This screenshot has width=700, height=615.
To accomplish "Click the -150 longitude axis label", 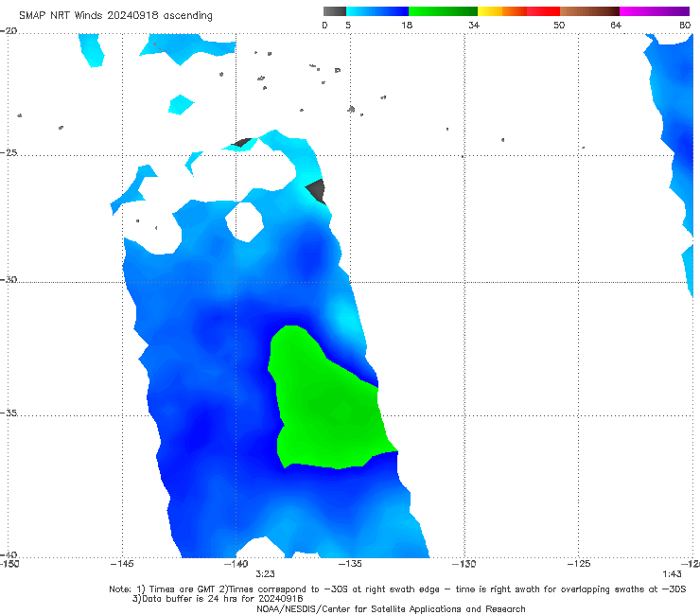I will (x=9, y=564).
